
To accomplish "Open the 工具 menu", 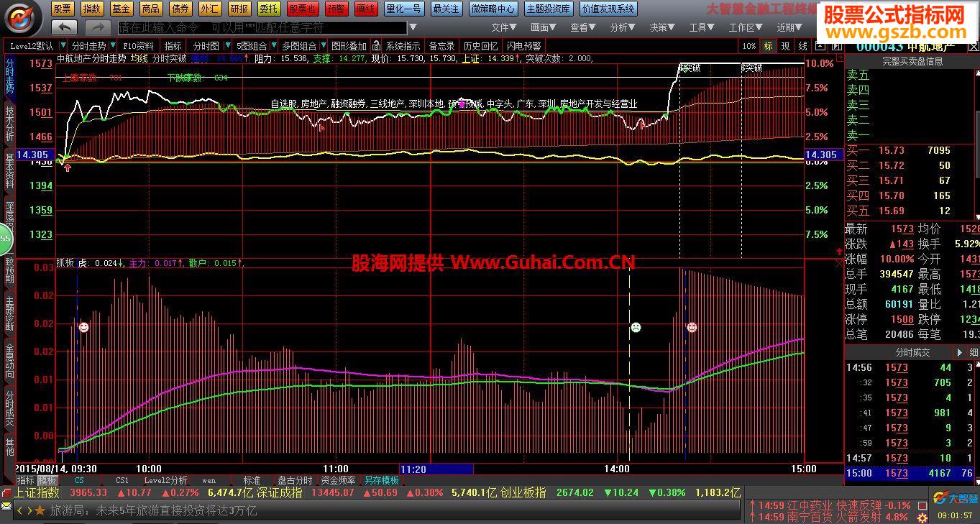I will tap(702, 27).
